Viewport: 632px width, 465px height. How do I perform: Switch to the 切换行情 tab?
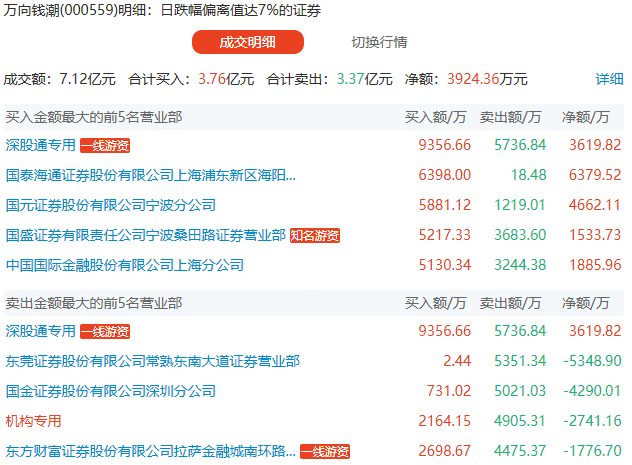[379, 42]
